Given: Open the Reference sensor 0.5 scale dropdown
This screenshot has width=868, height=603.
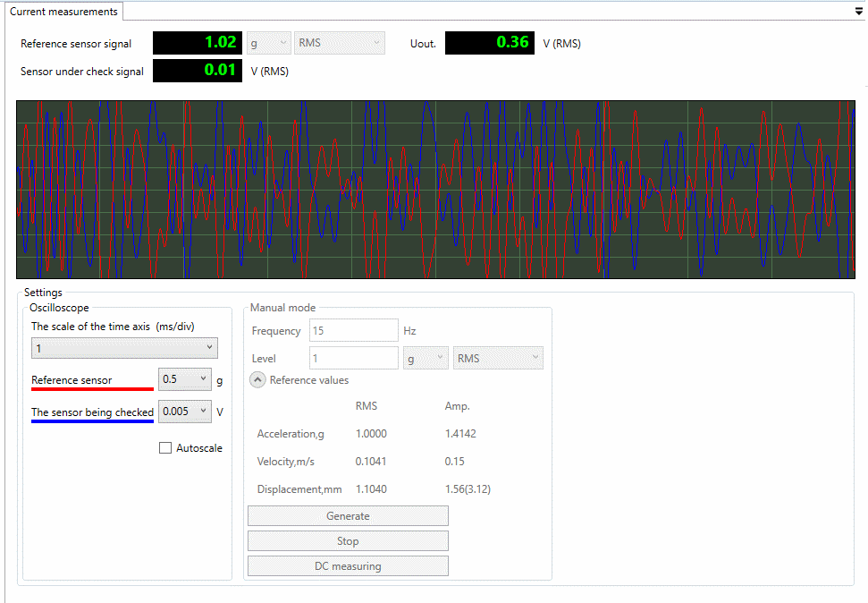Looking at the screenshot, I should pyautogui.click(x=185, y=379).
